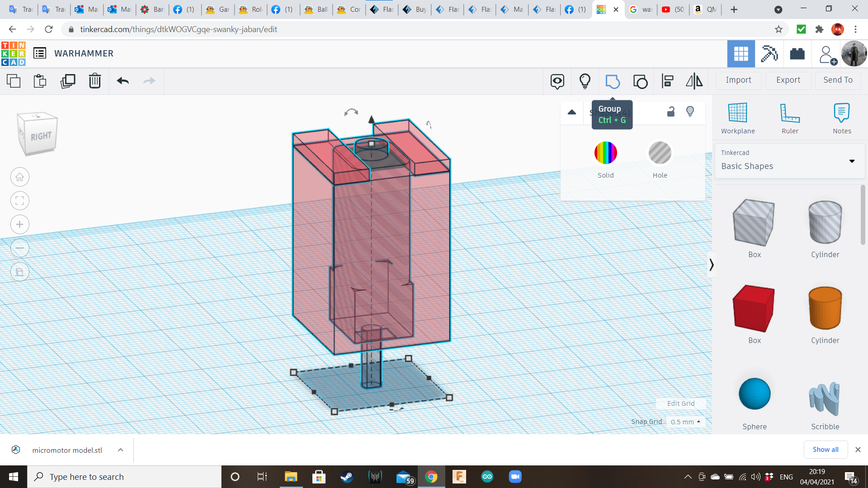Collapse the shape inspector panel
868x488 pixels.
[572, 112]
